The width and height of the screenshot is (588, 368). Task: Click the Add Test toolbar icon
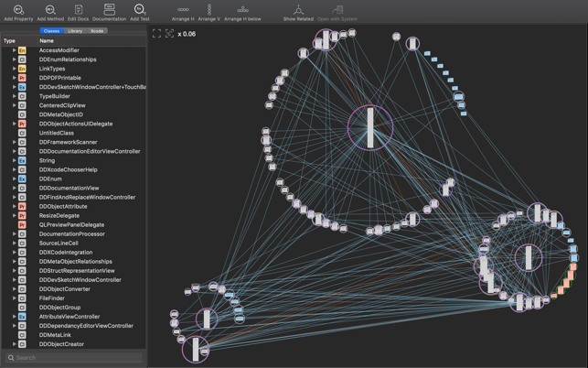pos(140,9)
